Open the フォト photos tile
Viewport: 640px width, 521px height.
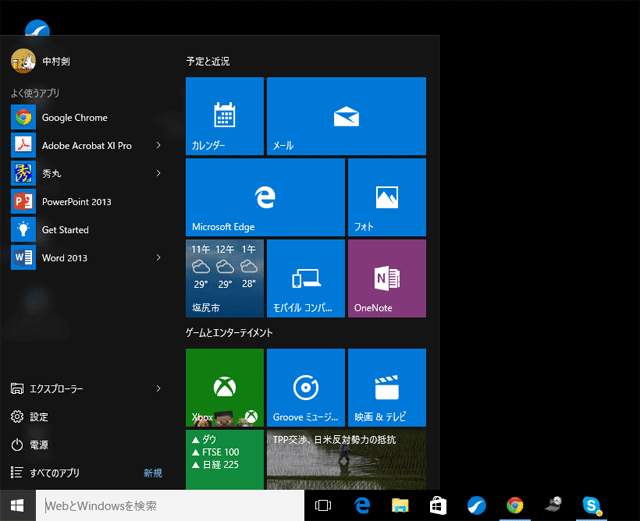[x=386, y=197]
